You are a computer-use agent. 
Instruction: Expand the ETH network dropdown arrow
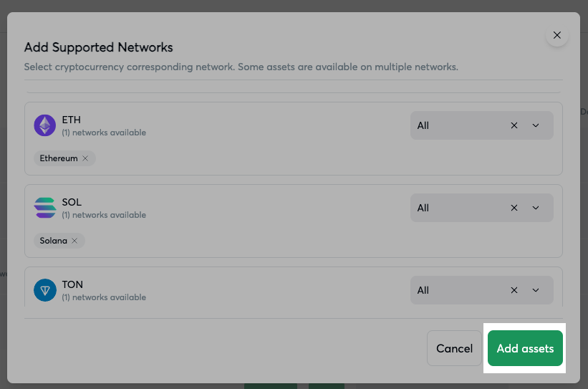pyautogui.click(x=536, y=125)
